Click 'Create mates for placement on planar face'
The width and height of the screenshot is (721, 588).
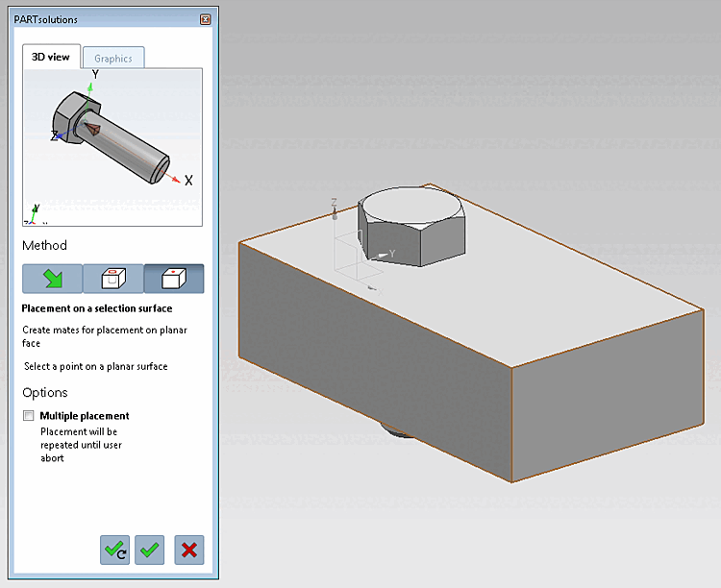(x=105, y=336)
